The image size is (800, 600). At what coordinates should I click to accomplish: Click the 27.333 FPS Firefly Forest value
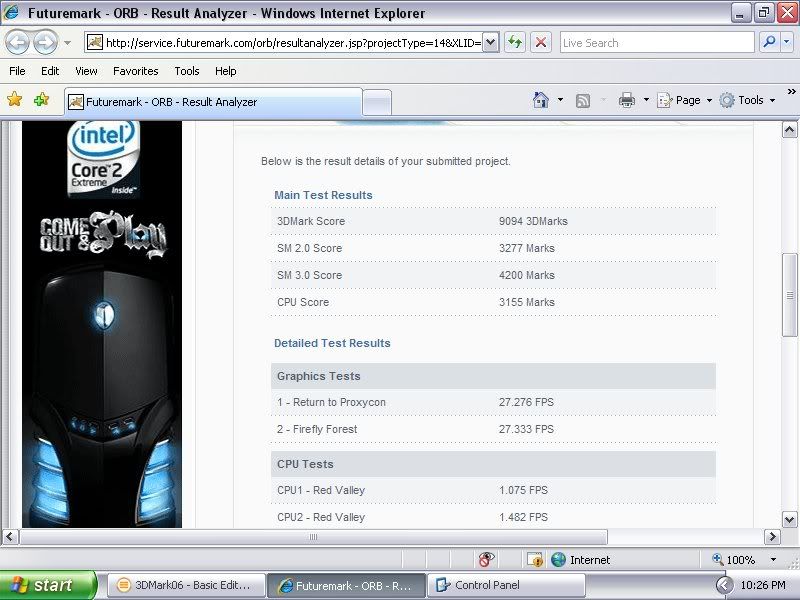pyautogui.click(x=526, y=429)
